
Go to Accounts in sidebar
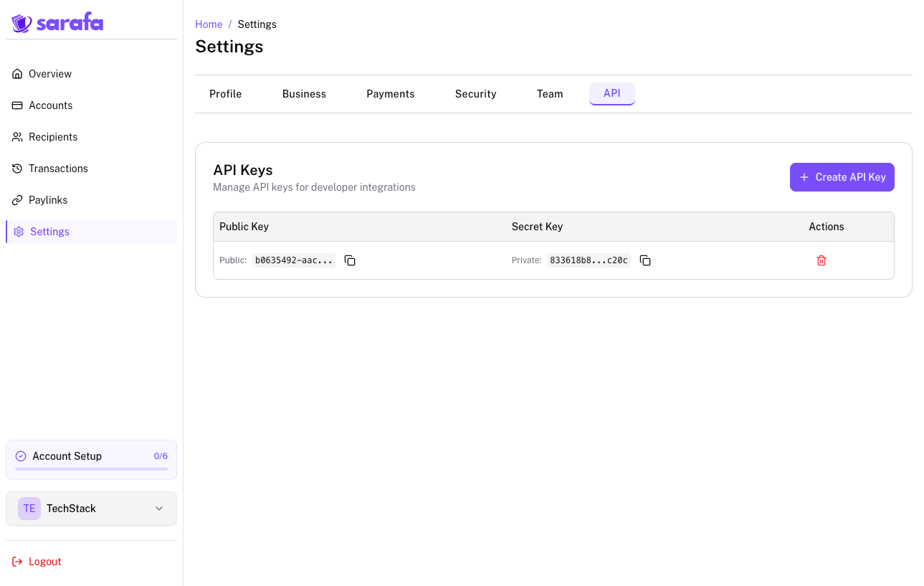pos(91,105)
